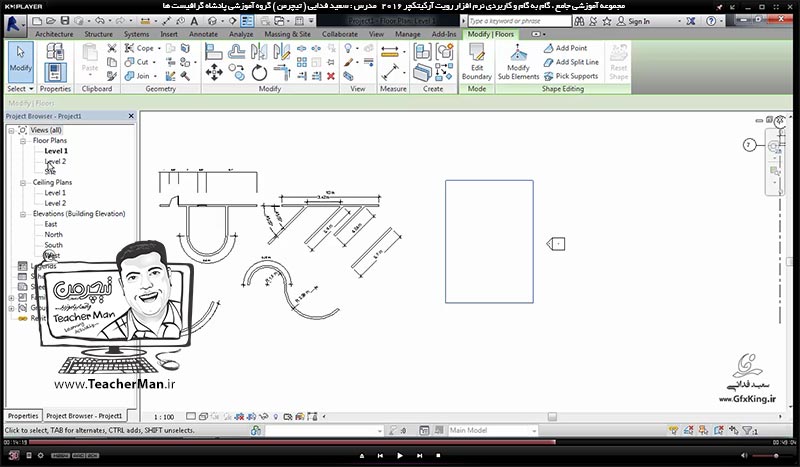Select the Modify arrow tool
The height and width of the screenshot is (467, 800).
20,61
